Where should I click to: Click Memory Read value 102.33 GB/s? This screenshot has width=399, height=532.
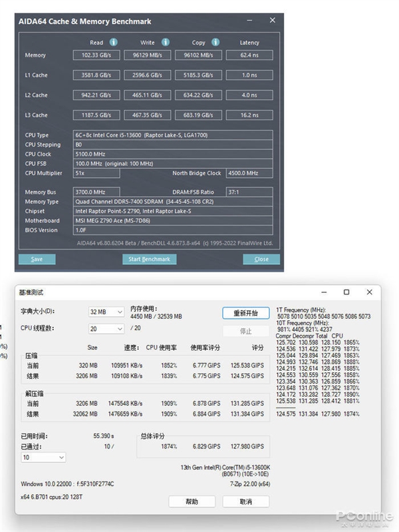point(96,55)
